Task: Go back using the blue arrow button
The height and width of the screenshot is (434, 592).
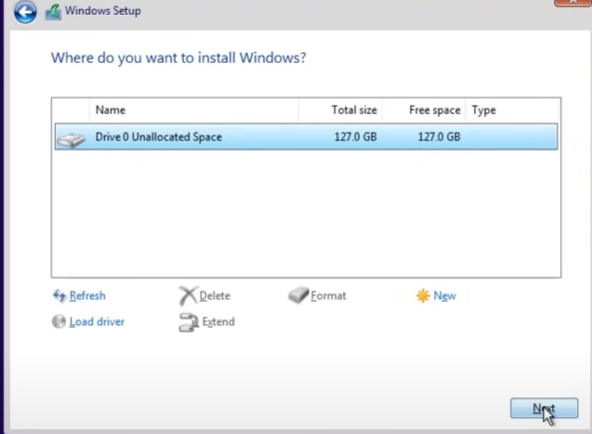Action: tap(25, 12)
